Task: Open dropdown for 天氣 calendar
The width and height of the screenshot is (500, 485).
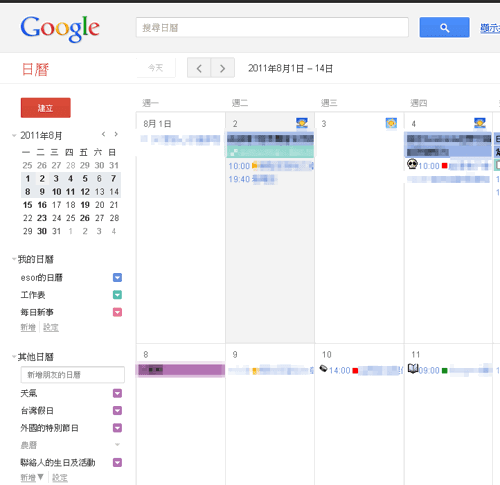Action: pyautogui.click(x=117, y=393)
